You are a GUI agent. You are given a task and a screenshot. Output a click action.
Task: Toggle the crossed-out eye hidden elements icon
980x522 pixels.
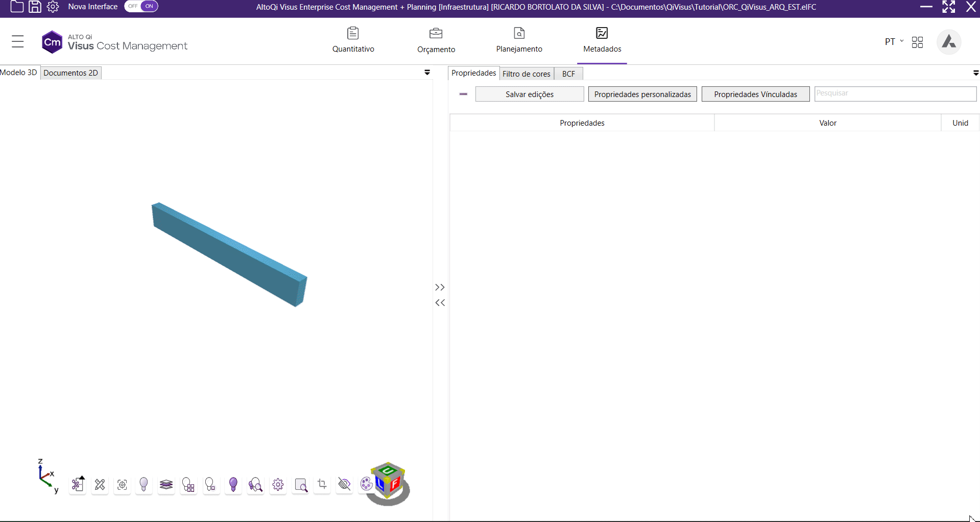tap(345, 484)
